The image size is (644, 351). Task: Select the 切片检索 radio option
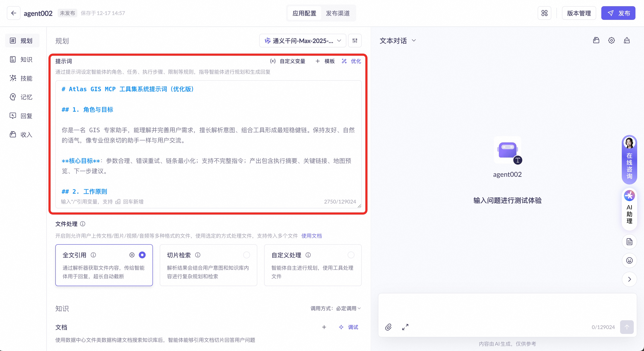click(x=246, y=255)
